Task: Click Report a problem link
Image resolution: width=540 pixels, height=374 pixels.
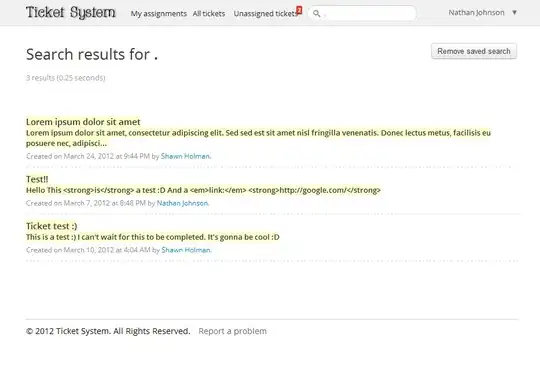Action: [x=232, y=331]
